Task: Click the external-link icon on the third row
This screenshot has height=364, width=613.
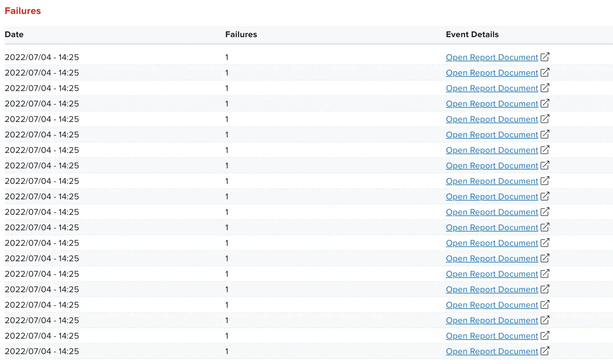Action: coord(545,88)
